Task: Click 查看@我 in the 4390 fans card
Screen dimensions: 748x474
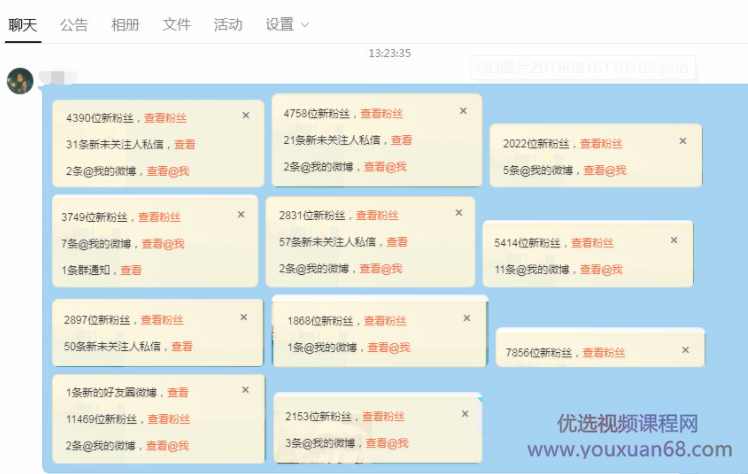Action: [168, 171]
